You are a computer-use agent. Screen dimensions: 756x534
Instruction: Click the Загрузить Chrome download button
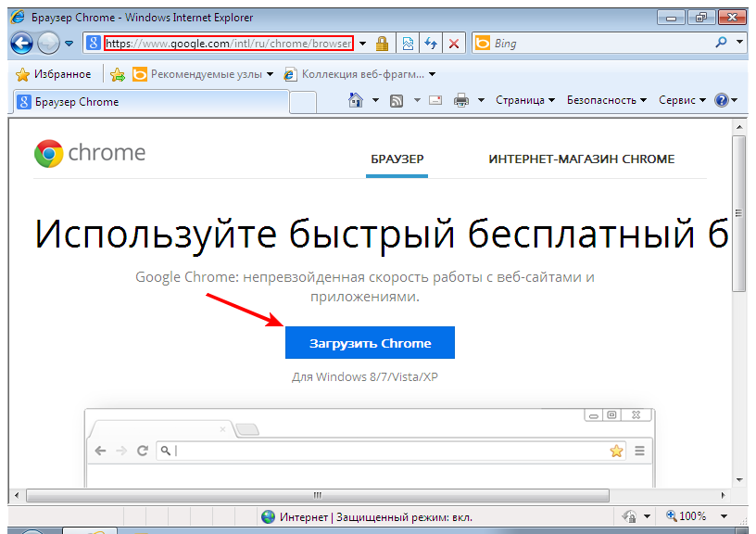370,342
